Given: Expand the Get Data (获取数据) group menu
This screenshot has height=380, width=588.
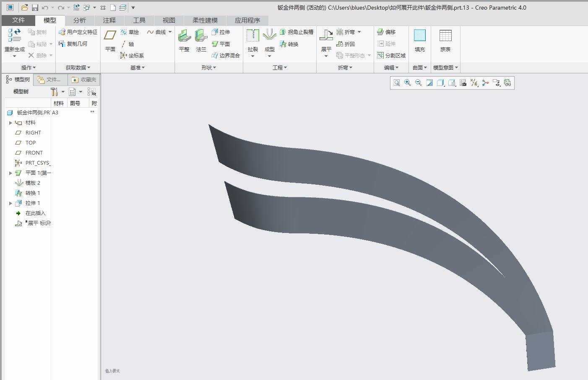Looking at the screenshot, I should [78, 67].
